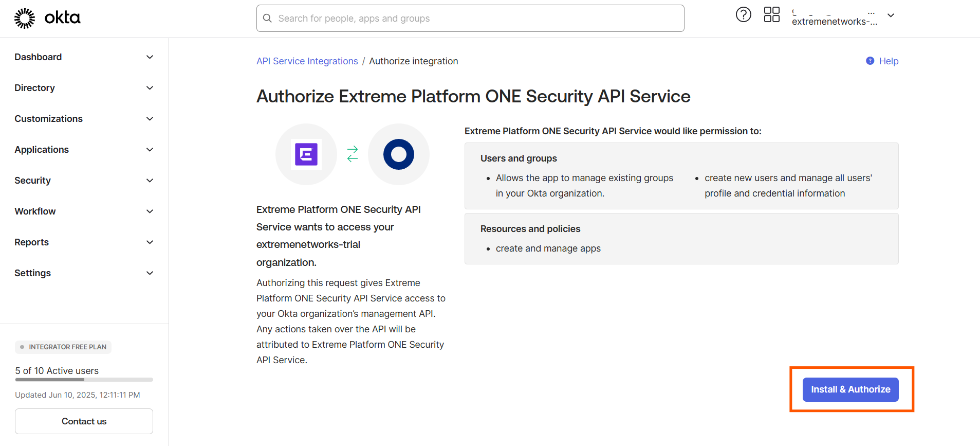Image resolution: width=980 pixels, height=446 pixels.
Task: Open Settings in the sidebar
Action: 32,273
